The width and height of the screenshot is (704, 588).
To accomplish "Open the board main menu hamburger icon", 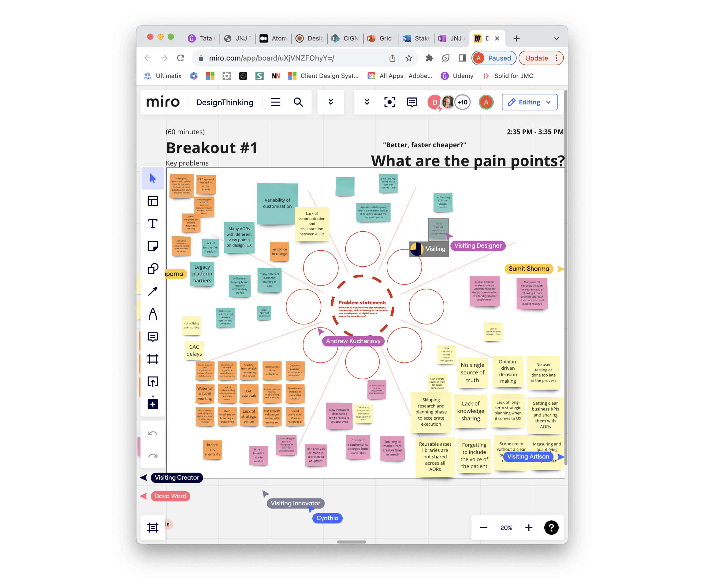I will pyautogui.click(x=276, y=102).
